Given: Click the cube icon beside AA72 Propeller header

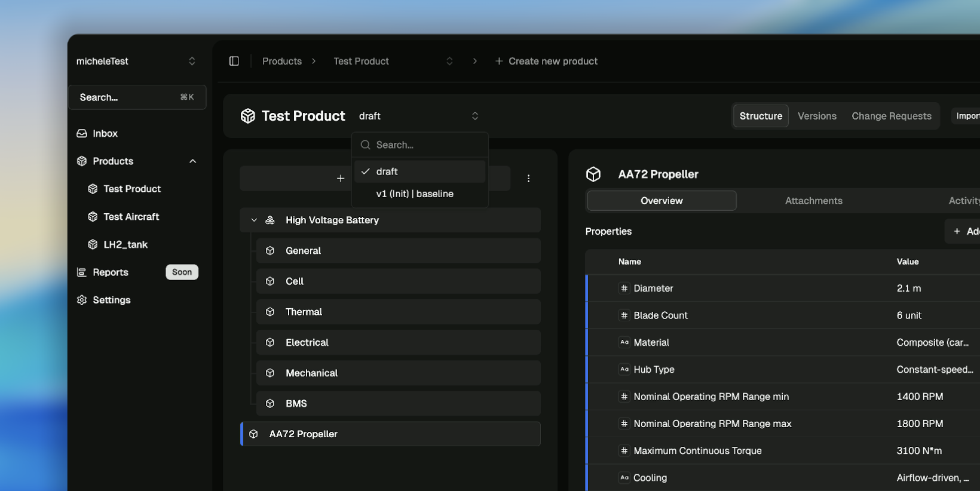Looking at the screenshot, I should 593,174.
